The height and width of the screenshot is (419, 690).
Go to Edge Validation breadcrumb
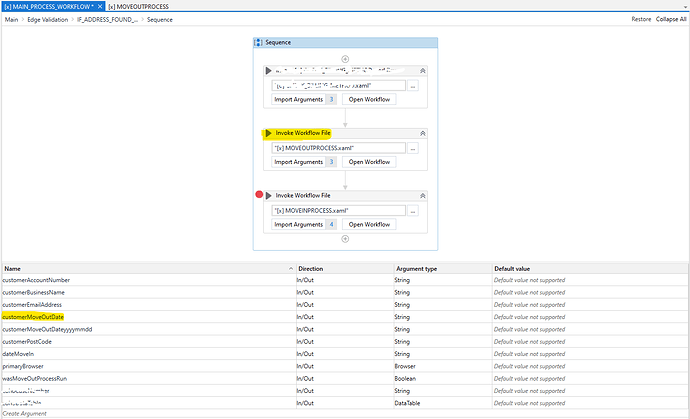[x=48, y=20]
